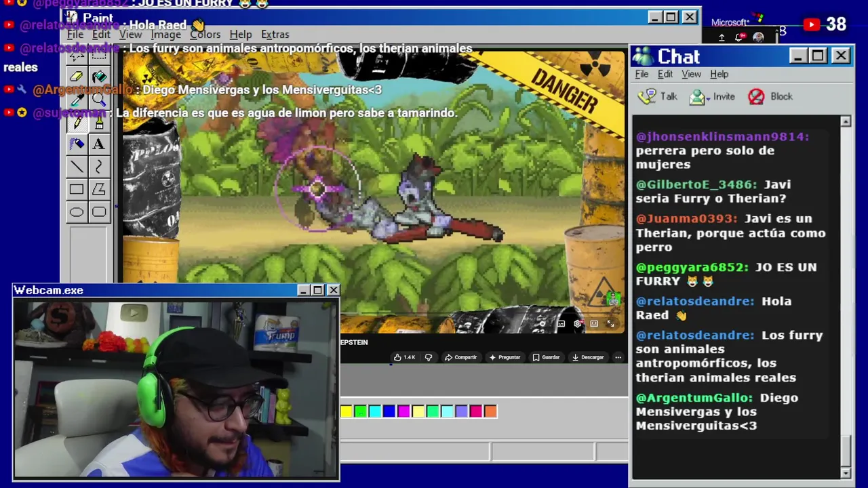Click username @jhonsenklinsmann9814 in Chat
The image size is (868, 488).
pos(723,137)
